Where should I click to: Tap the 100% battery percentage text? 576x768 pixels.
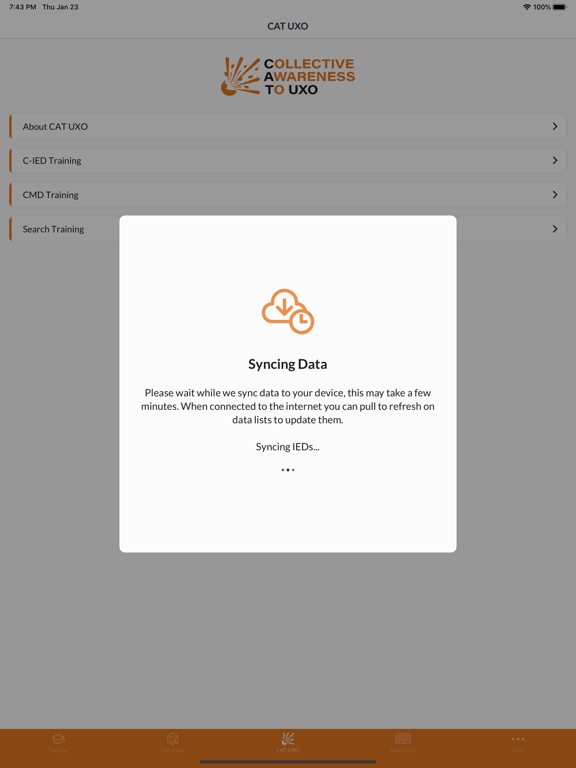[x=542, y=7]
